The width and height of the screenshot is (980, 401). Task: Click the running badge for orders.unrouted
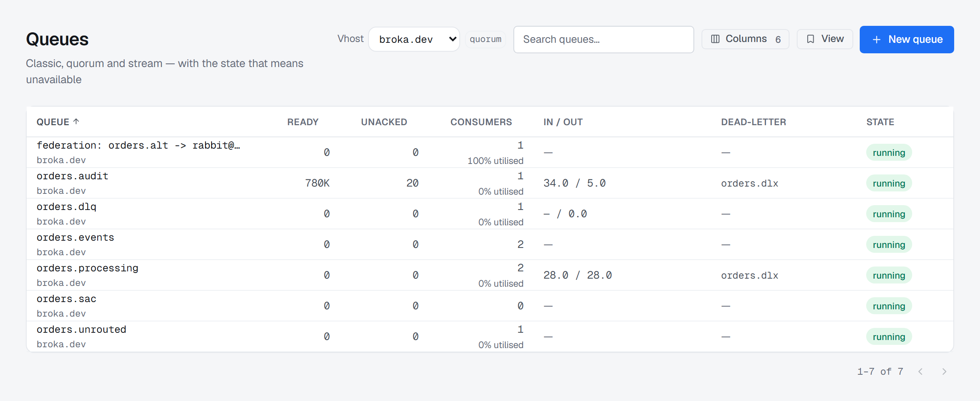(889, 337)
